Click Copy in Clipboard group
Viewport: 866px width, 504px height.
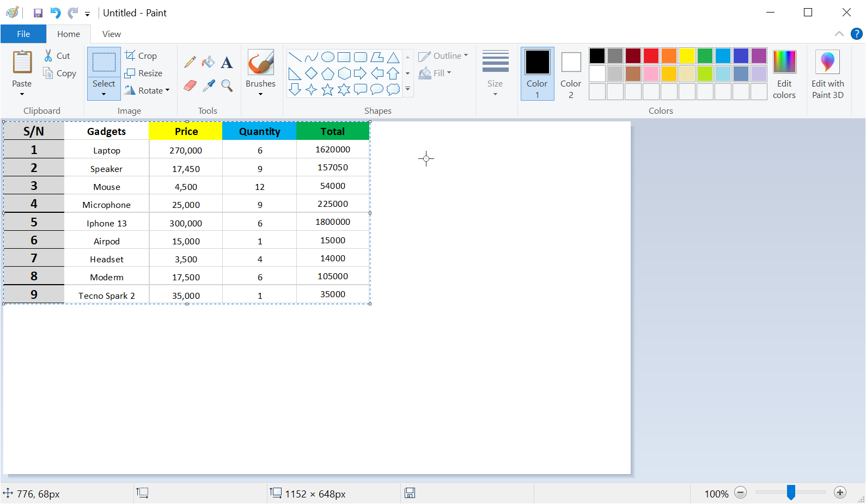(x=59, y=73)
